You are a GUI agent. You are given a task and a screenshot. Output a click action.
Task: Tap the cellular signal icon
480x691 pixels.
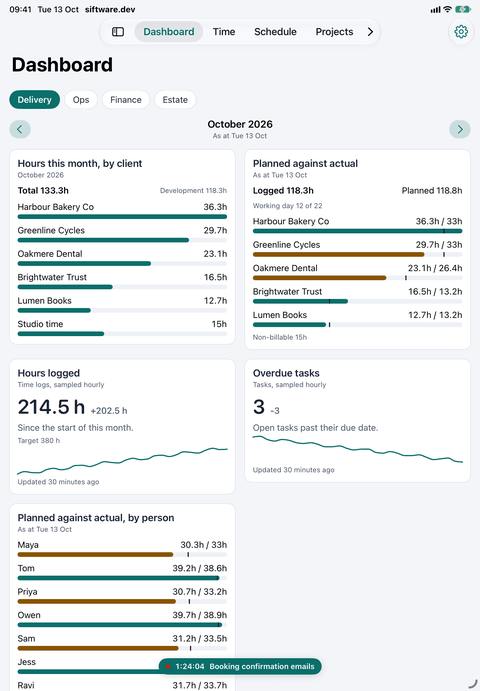point(435,9)
